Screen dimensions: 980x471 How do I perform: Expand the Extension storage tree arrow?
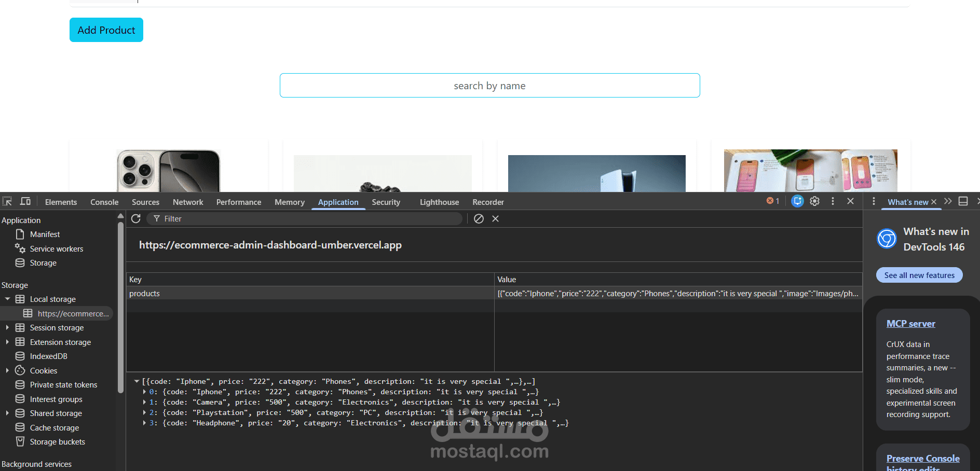[x=7, y=342]
